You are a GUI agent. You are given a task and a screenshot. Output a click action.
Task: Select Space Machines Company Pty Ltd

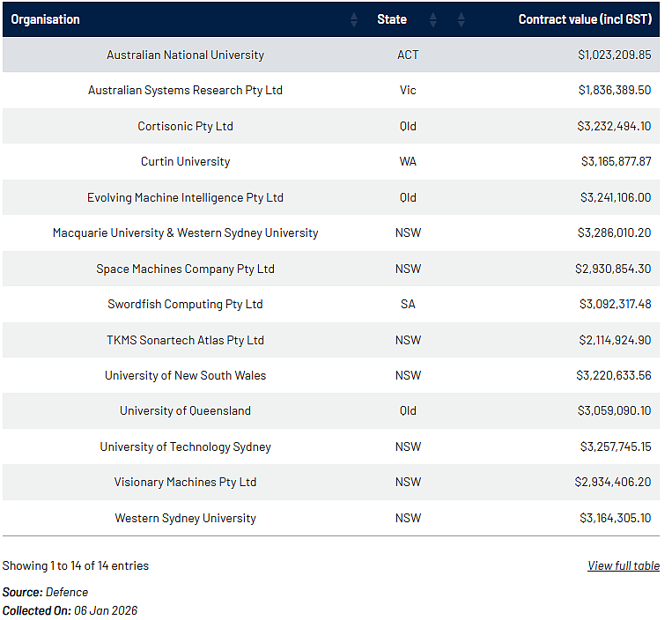coord(185,269)
